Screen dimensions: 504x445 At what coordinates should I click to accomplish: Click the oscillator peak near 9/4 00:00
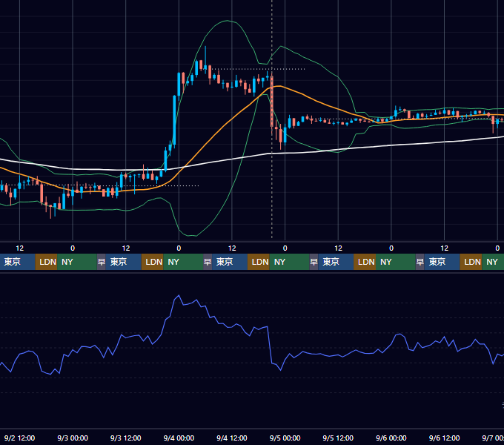click(179, 295)
